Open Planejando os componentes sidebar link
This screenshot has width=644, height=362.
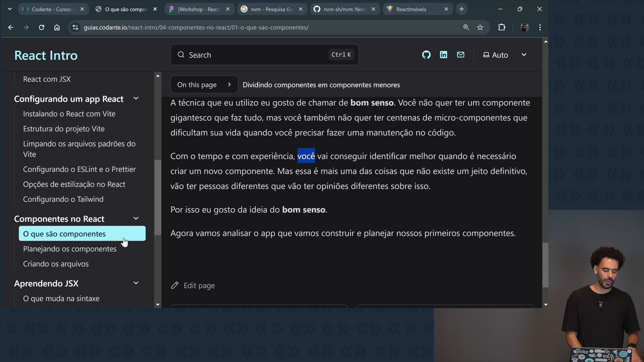[70, 249]
